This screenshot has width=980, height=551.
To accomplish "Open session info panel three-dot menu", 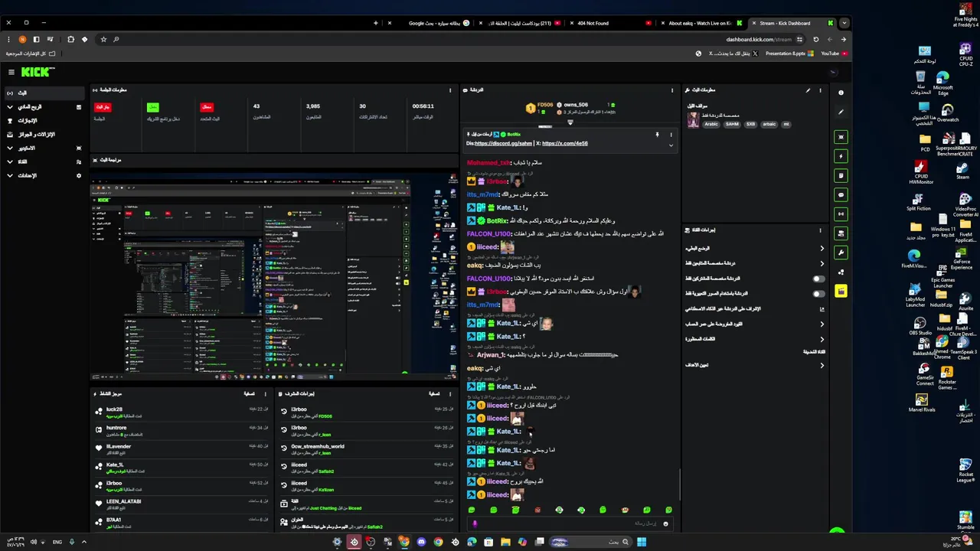I will click(450, 90).
